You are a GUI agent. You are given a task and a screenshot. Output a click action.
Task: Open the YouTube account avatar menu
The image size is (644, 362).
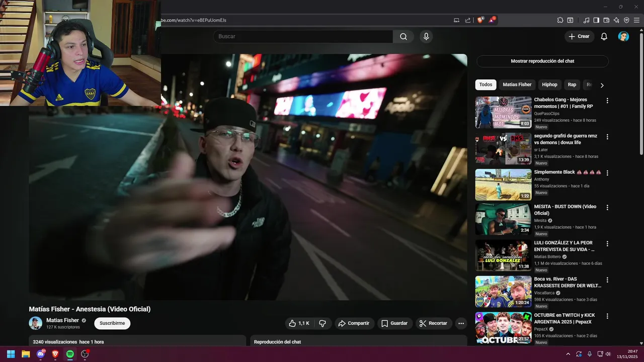tap(623, 36)
